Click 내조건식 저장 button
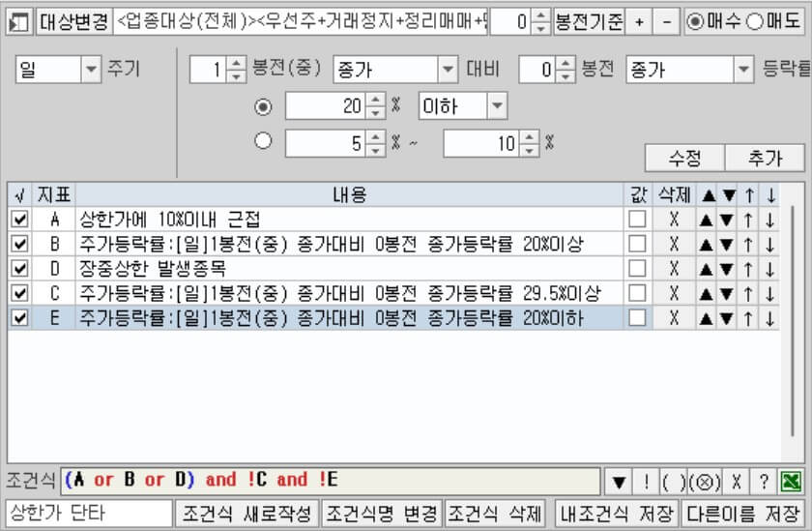Image resolution: width=812 pixels, height=531 pixels. click(x=617, y=514)
